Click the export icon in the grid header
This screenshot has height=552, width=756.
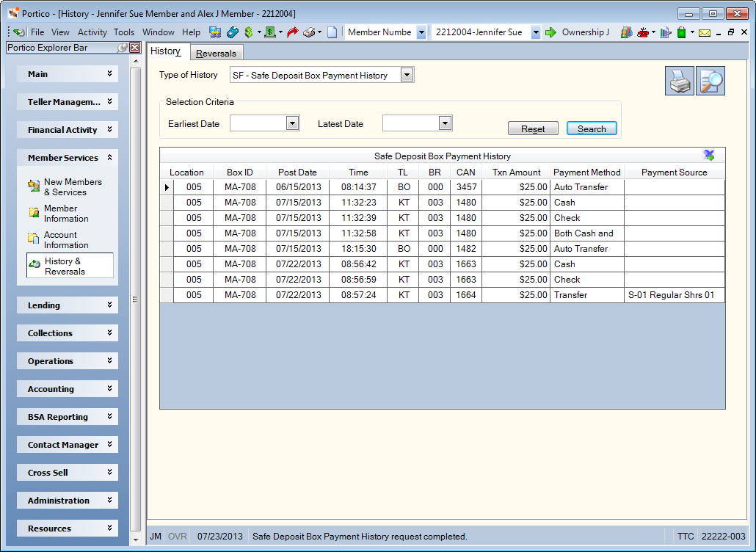tap(709, 155)
